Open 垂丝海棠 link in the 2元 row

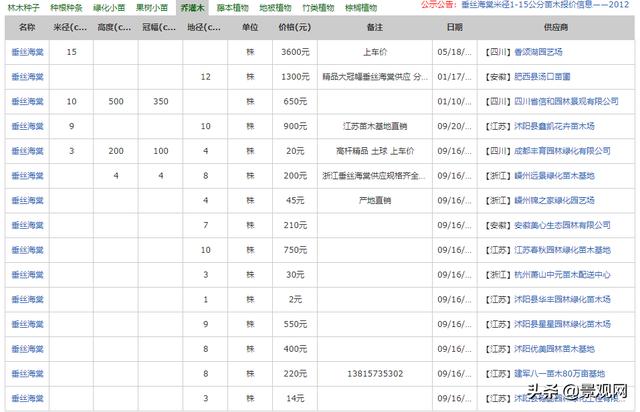[27, 299]
